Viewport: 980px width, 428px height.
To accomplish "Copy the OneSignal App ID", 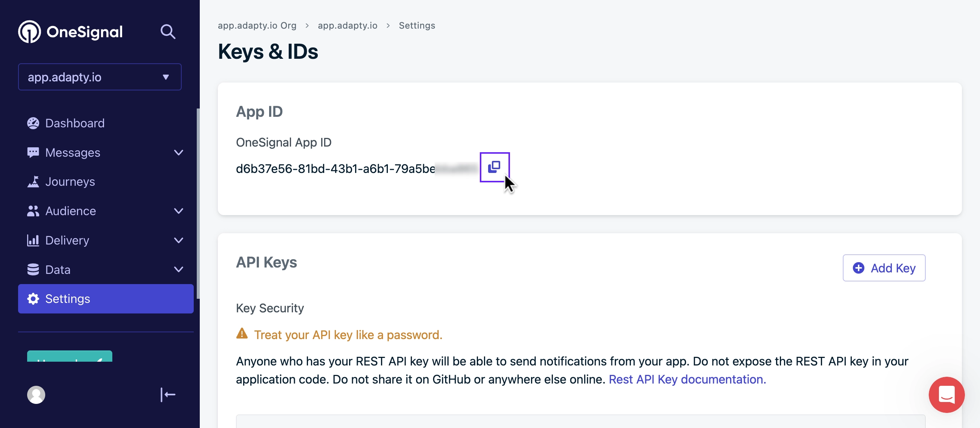I will coord(494,167).
